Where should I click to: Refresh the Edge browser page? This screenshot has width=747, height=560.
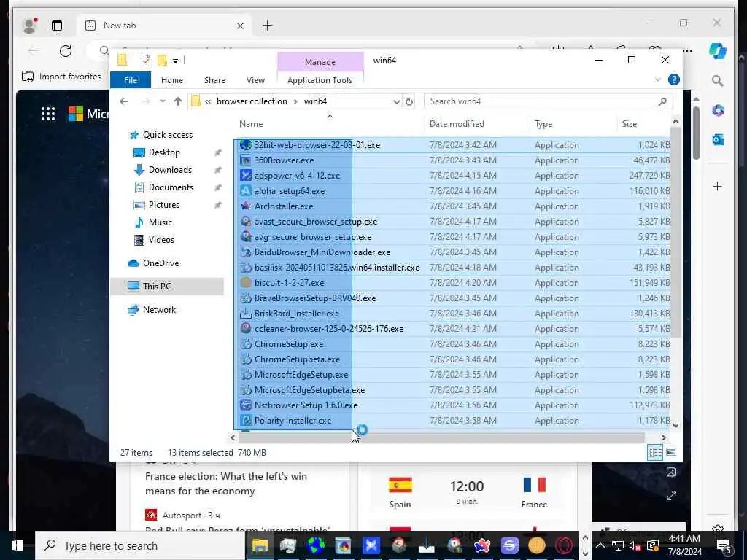click(x=66, y=51)
